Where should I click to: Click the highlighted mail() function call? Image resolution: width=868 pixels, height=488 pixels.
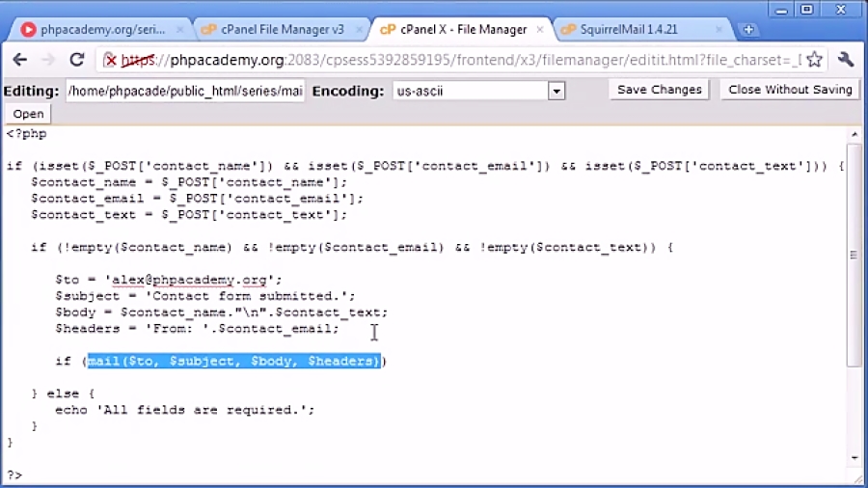(234, 362)
